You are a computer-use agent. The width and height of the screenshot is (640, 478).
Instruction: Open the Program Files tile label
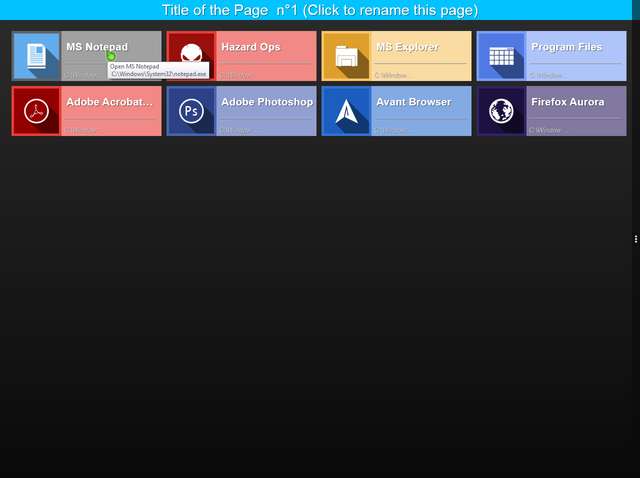(567, 47)
